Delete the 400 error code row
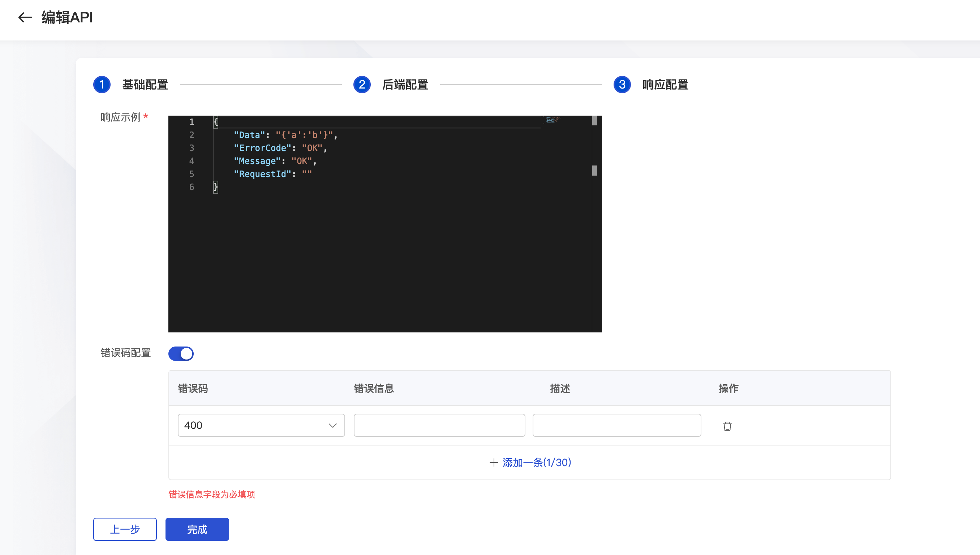The height and width of the screenshot is (555, 980). point(727,426)
